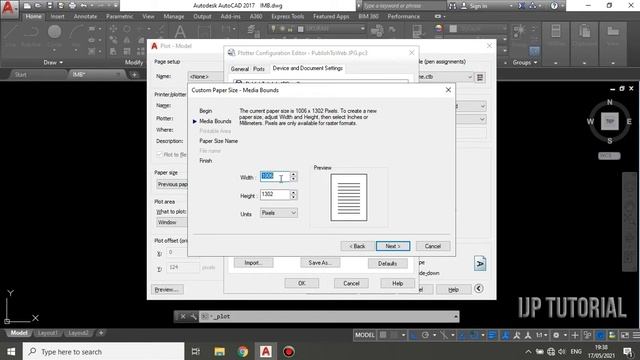Viewport: 640px width, 360px height.
Task: Click Help in Plotter Configuration Editor
Action: [x=398, y=283]
